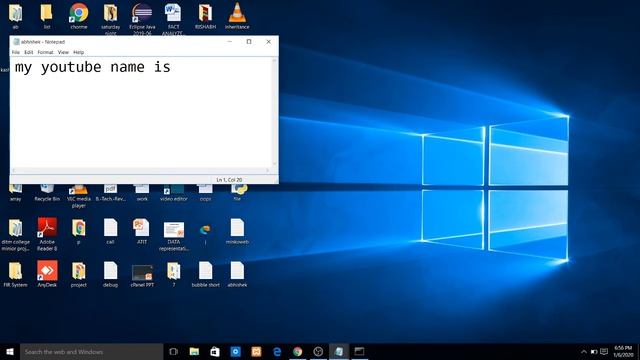640x360 pixels.
Task: Select the 'ab' folder on the desktop
Action: coord(16,16)
